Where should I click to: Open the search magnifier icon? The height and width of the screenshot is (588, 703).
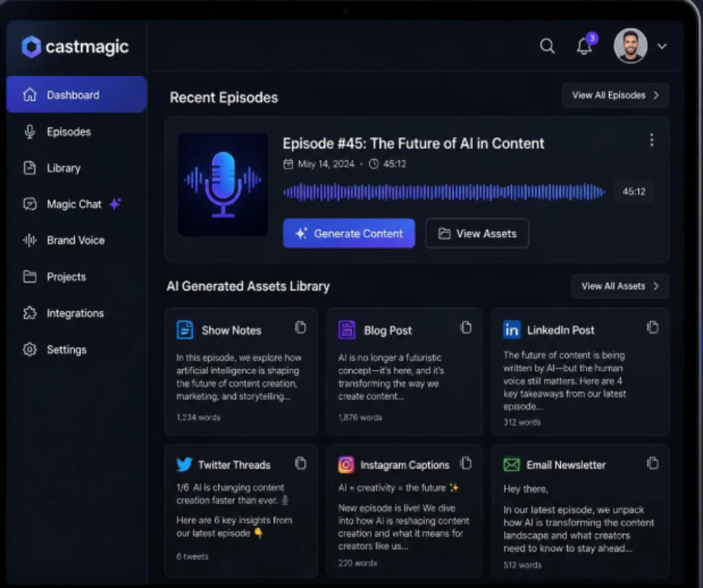click(x=547, y=46)
